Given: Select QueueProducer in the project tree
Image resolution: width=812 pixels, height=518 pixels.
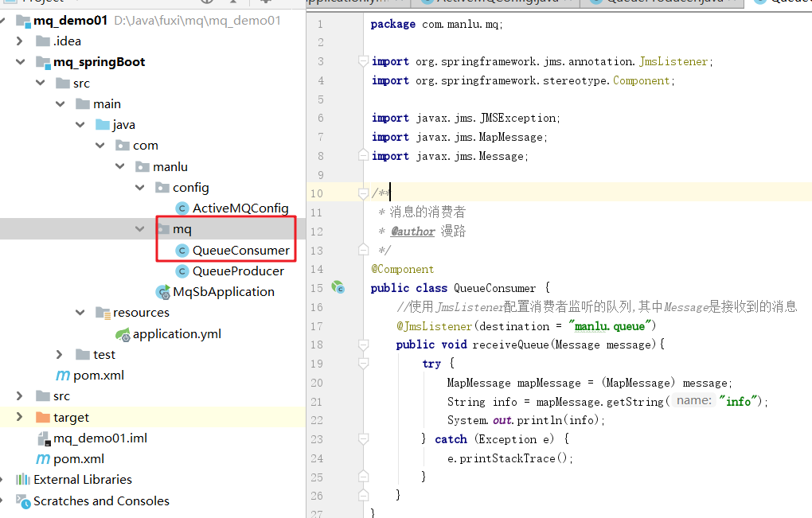Looking at the screenshot, I should [x=238, y=271].
